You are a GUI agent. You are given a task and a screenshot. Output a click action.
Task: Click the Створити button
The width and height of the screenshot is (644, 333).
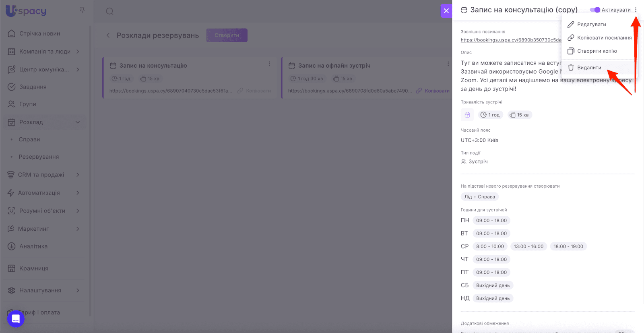click(227, 35)
